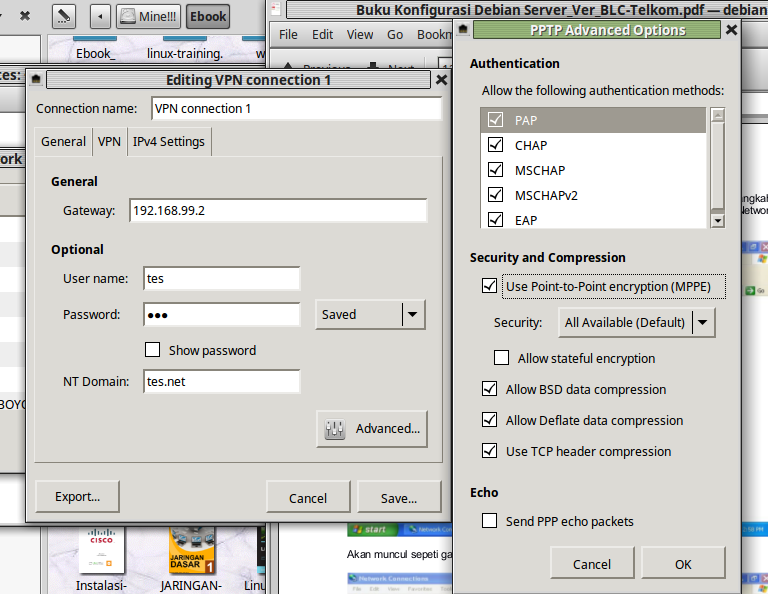
Task: Click the Connection name input field
Action: pos(297,108)
